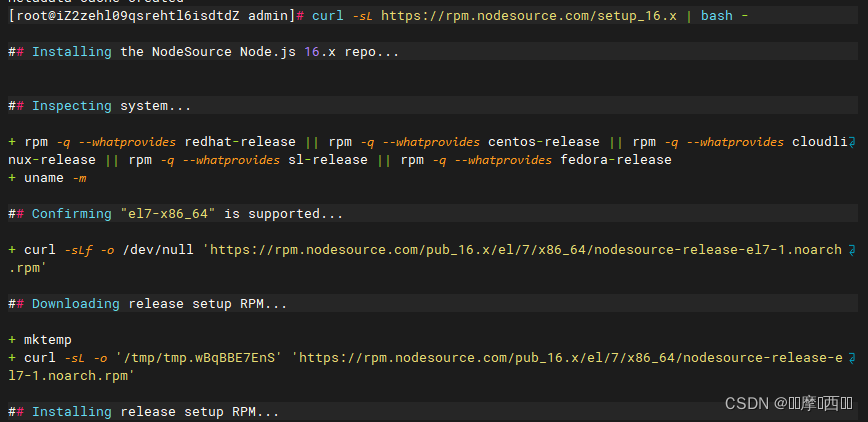Click the 'Inspecting system...' heading line
The height and width of the screenshot is (422, 868).
pos(100,106)
